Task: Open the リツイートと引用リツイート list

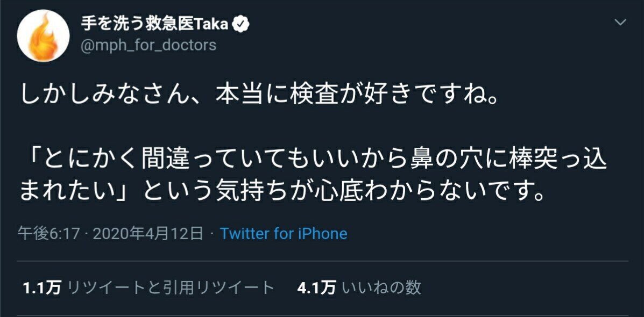Action: point(171,288)
